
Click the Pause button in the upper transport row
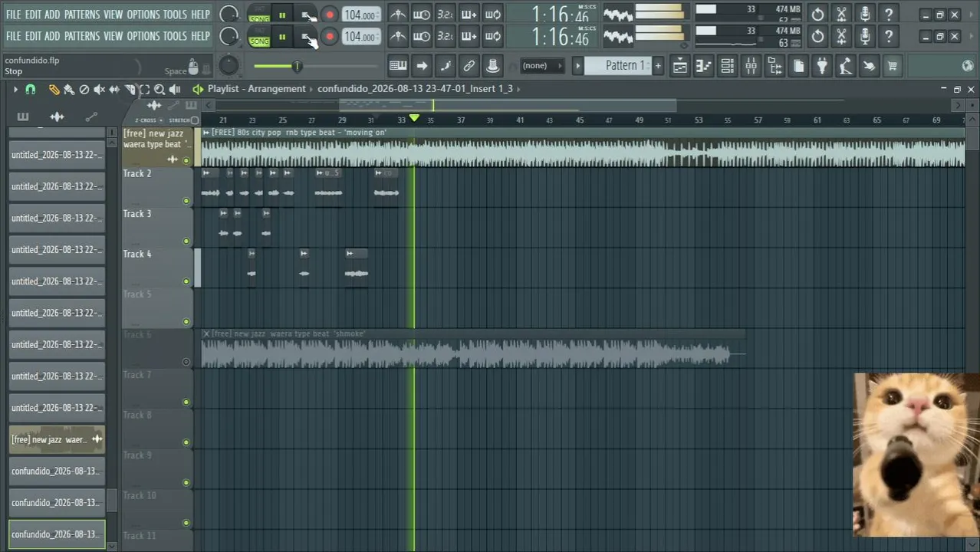(x=281, y=15)
